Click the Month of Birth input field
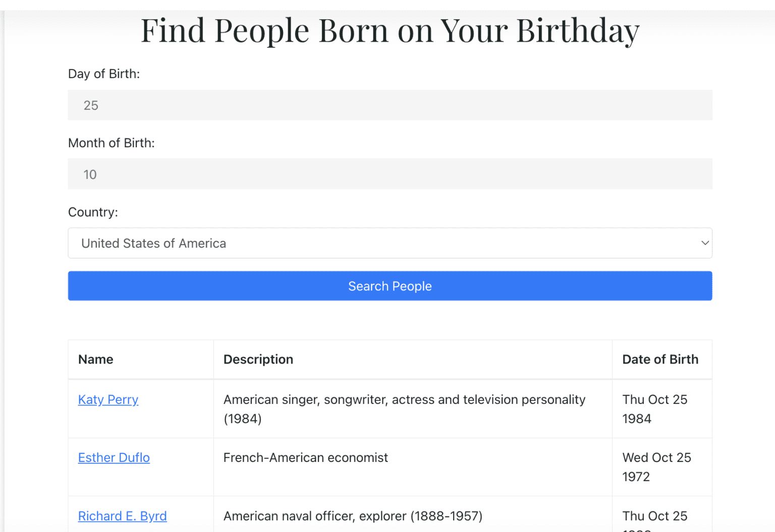The width and height of the screenshot is (775, 532). tap(389, 174)
